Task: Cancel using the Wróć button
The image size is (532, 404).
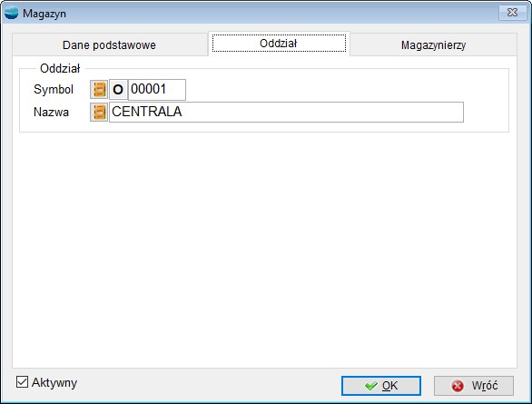Action: point(474,386)
